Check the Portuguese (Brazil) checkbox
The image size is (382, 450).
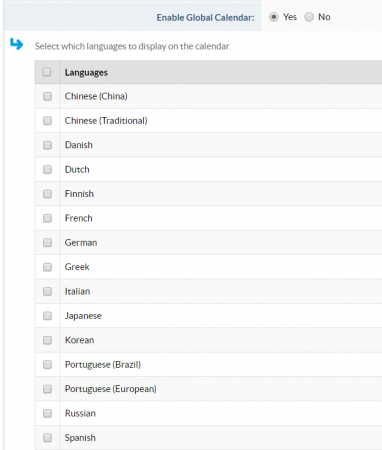pos(47,364)
